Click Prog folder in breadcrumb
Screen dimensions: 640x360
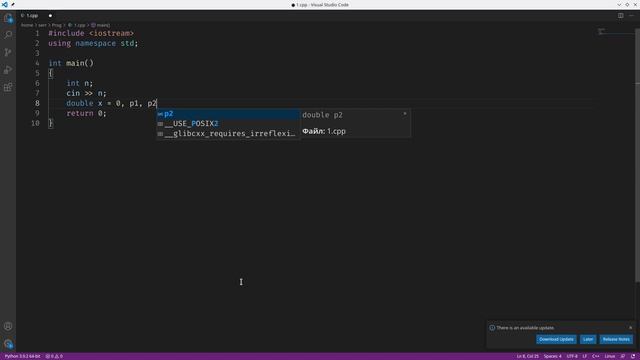[56, 25]
